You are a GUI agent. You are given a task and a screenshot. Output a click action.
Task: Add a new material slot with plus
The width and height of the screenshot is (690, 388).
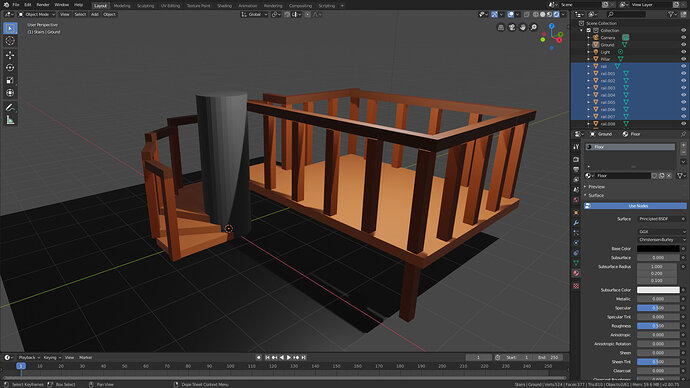[x=683, y=145]
